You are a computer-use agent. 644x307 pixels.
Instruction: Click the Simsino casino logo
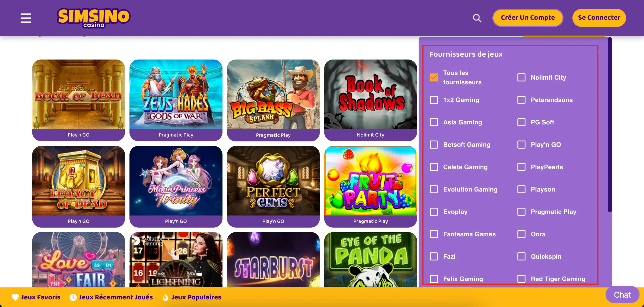tap(94, 18)
